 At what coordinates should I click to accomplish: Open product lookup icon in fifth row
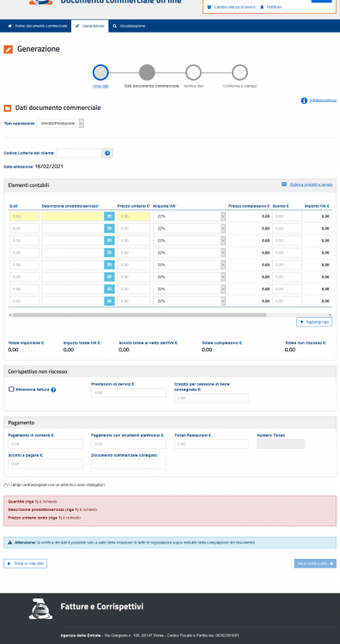(x=109, y=264)
